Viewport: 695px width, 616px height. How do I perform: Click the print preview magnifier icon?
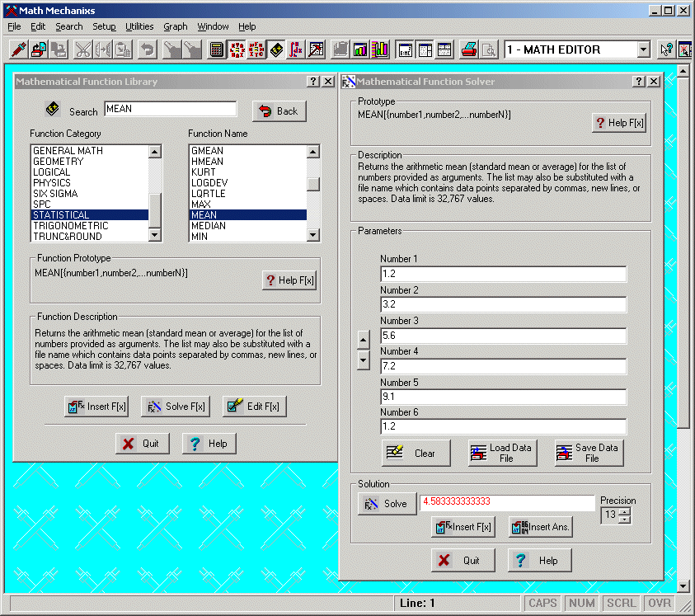488,49
